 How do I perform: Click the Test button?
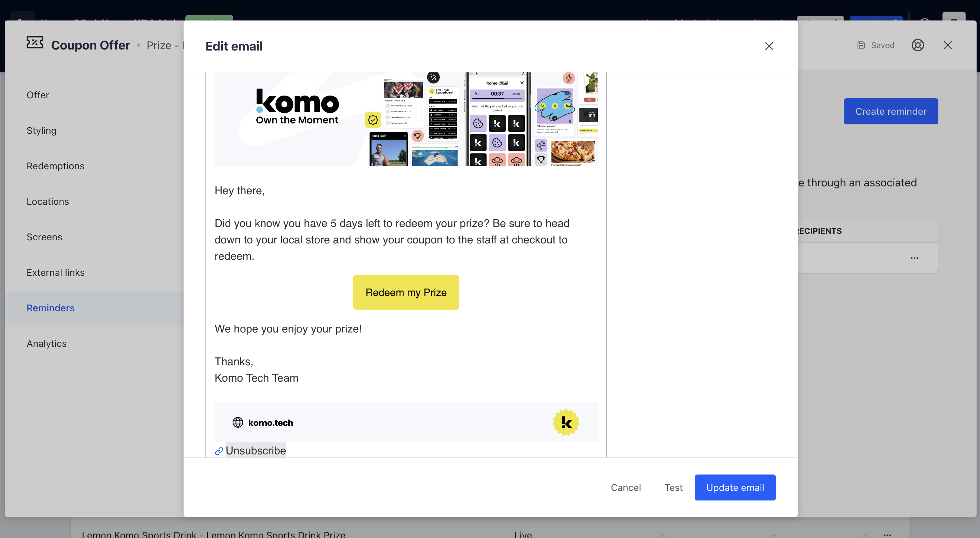(x=673, y=487)
